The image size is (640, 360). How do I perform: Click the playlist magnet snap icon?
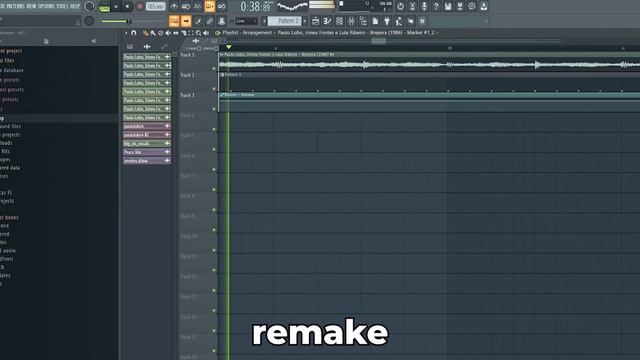click(133, 33)
